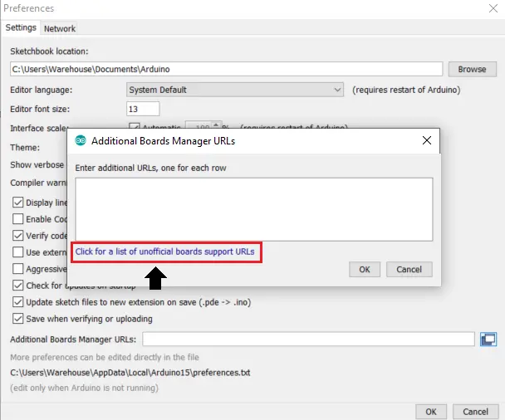Uncheck Save when verifying or uploading
The height and width of the screenshot is (420, 505).
click(x=18, y=319)
